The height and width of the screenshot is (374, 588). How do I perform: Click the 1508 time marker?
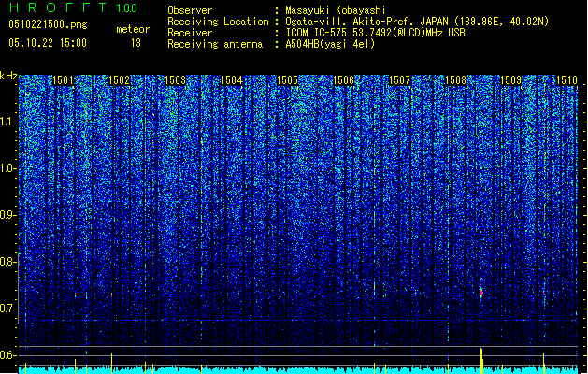pyautogui.click(x=455, y=80)
